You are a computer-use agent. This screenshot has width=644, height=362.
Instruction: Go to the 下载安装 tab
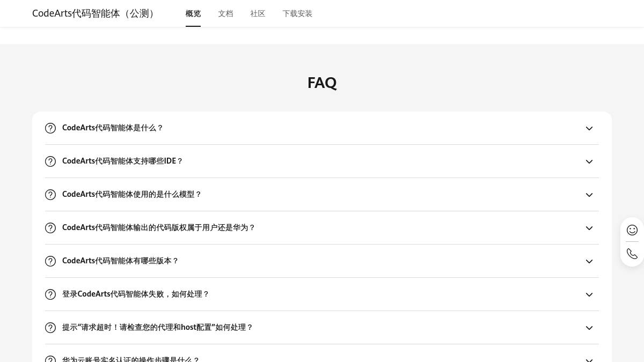297,13
